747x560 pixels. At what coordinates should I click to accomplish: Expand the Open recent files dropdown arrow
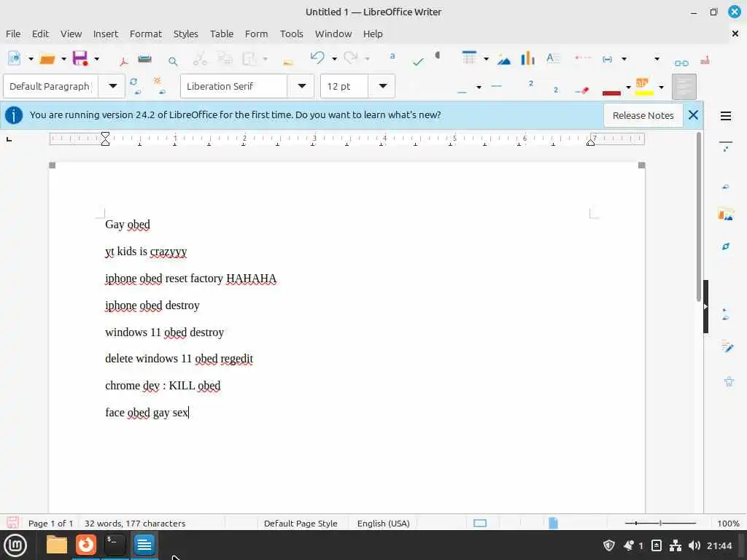click(x=63, y=58)
